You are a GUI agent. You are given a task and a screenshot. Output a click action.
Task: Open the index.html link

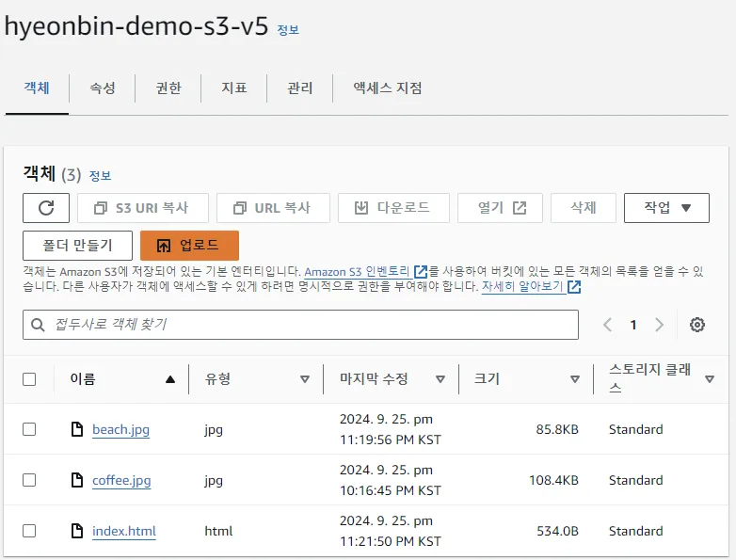click(x=124, y=531)
